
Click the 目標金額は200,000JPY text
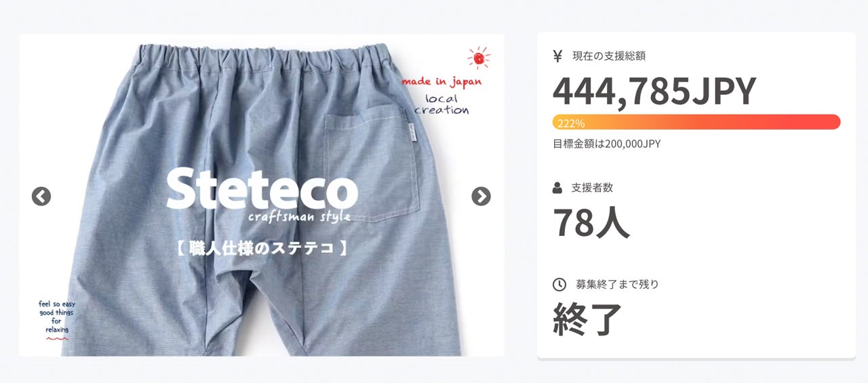(607, 144)
